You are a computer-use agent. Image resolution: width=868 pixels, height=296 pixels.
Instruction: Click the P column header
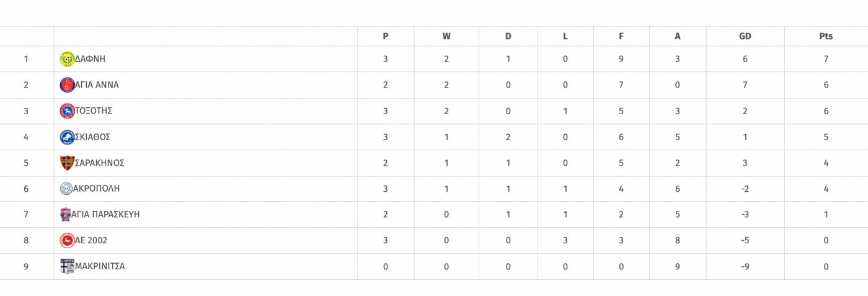pyautogui.click(x=386, y=36)
